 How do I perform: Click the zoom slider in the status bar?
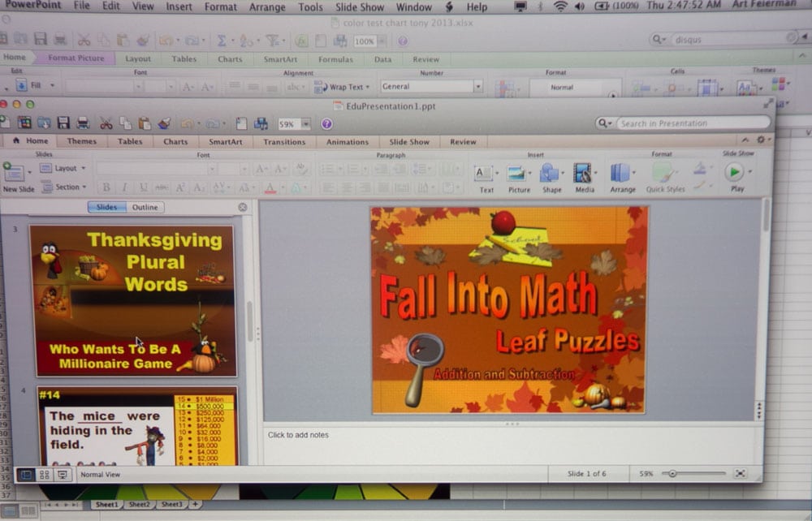click(x=672, y=473)
